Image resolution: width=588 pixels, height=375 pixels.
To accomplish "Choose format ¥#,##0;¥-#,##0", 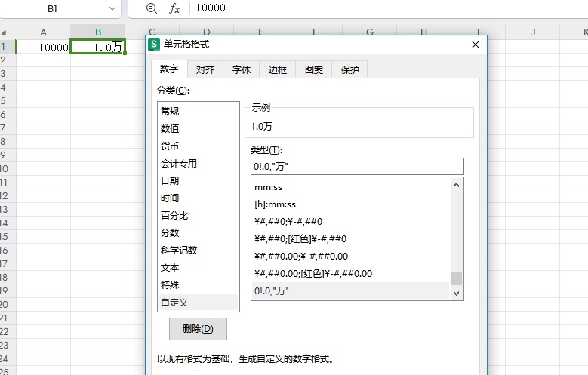I will tap(350, 222).
